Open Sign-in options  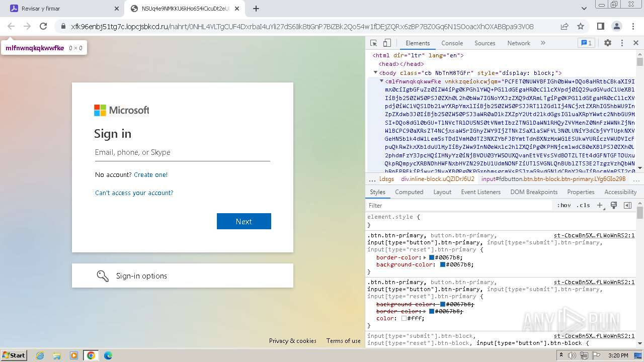(183, 276)
